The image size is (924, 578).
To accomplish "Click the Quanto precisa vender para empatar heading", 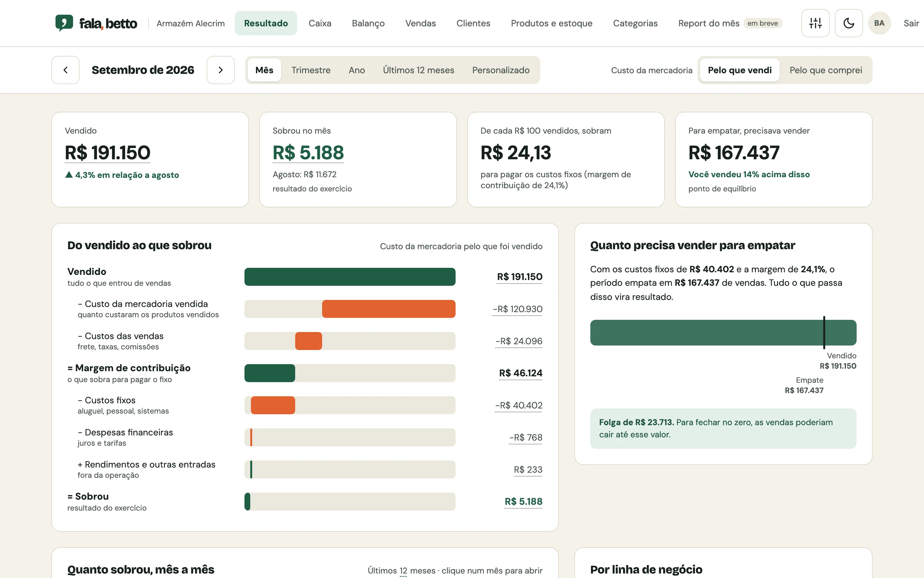I will click(x=693, y=245).
